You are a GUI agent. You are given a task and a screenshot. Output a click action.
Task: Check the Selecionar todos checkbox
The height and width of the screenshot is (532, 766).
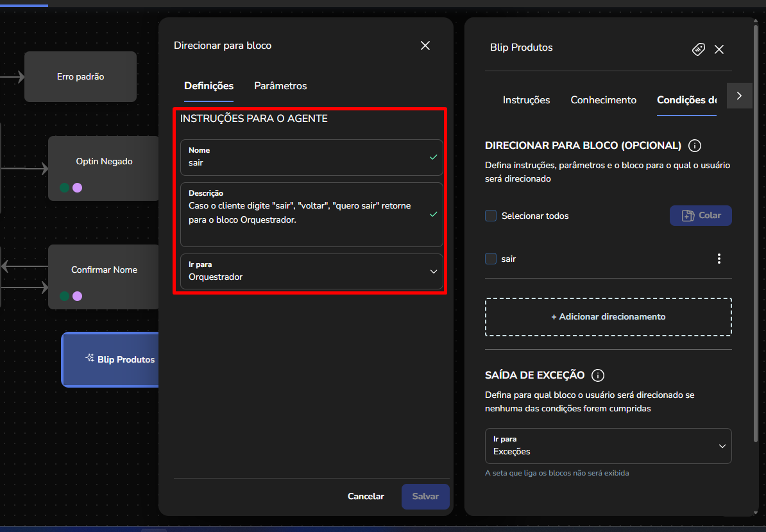tap(491, 216)
